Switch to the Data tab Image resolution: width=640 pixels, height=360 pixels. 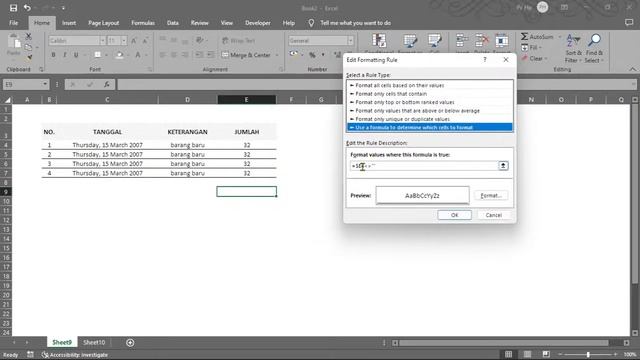[173, 23]
